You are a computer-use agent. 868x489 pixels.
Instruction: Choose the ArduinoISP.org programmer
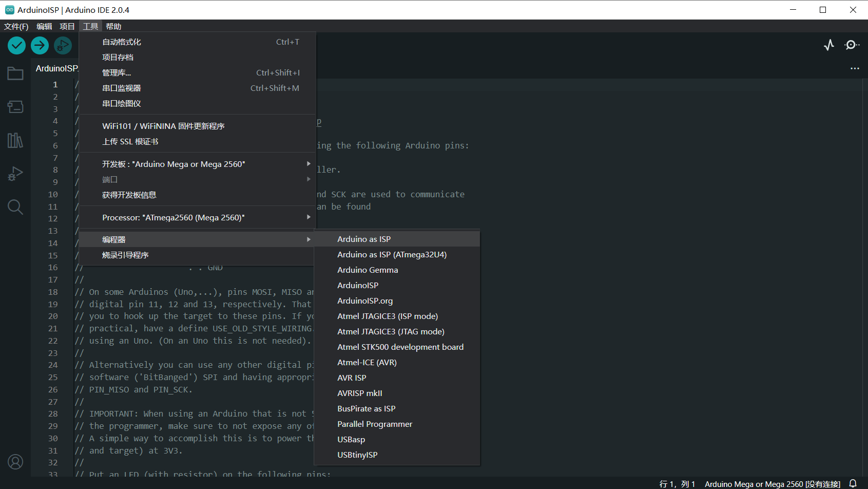click(397, 301)
